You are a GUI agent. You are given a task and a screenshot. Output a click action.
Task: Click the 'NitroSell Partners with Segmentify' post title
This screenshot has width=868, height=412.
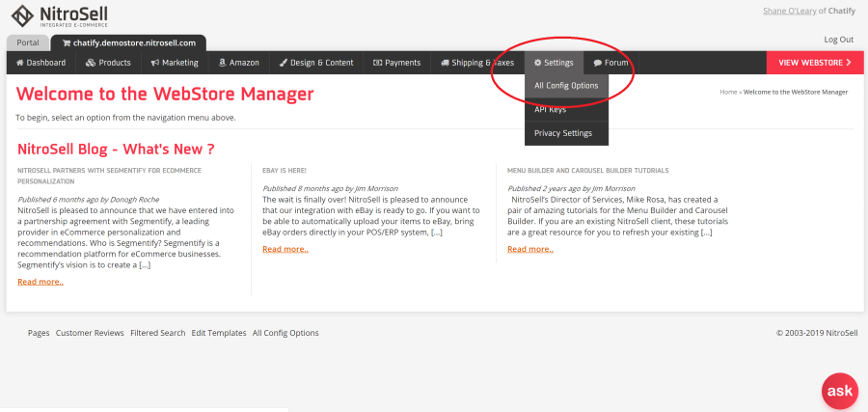[x=110, y=176]
